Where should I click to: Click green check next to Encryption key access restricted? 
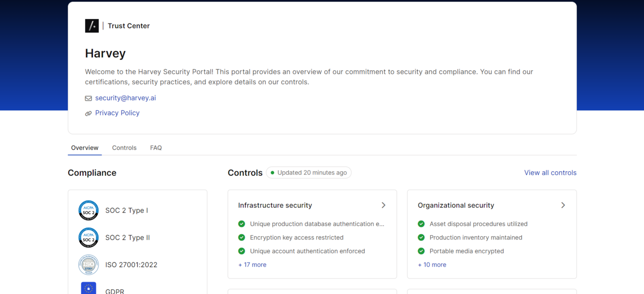point(242,238)
